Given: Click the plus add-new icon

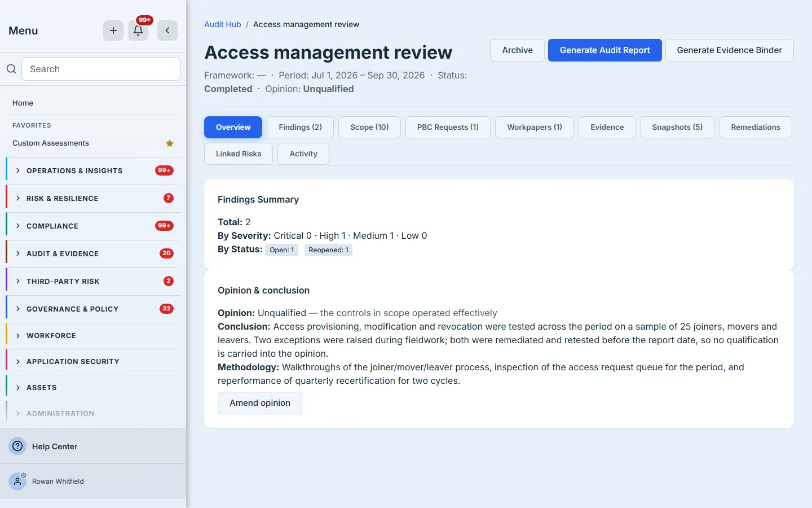Looking at the screenshot, I should pos(113,30).
